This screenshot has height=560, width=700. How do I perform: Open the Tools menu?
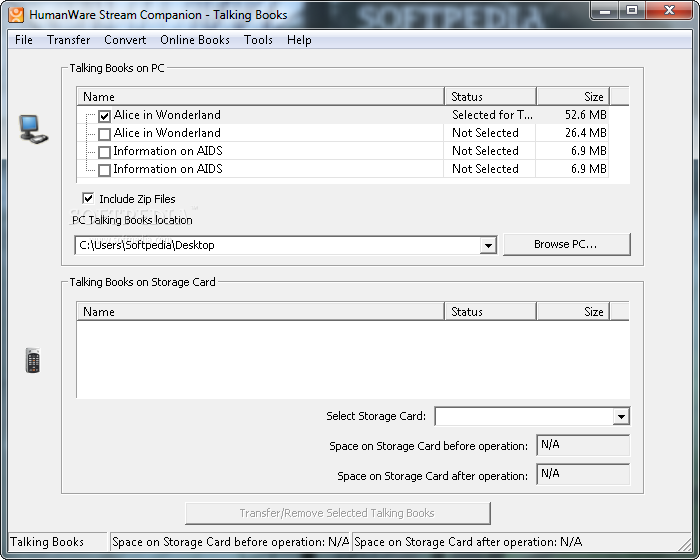pyautogui.click(x=258, y=40)
